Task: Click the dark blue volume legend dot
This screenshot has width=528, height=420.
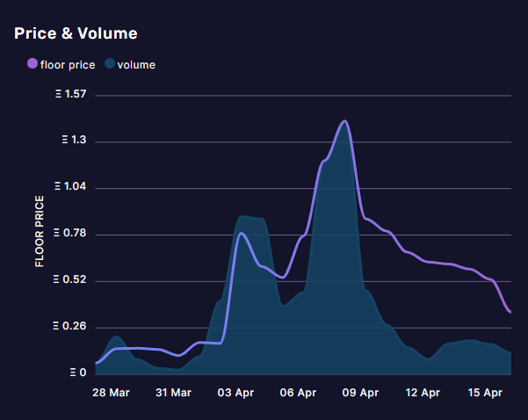Action: (110, 63)
